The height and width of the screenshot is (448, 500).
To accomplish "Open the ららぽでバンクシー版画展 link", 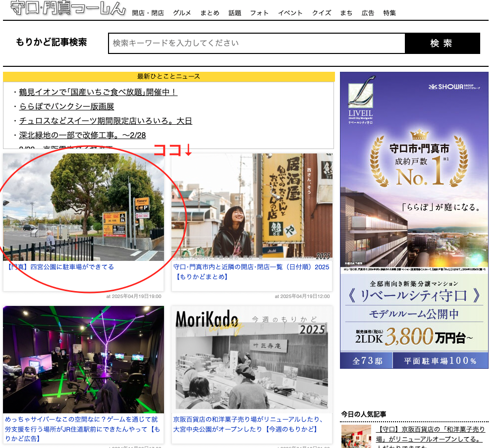I will coord(66,106).
